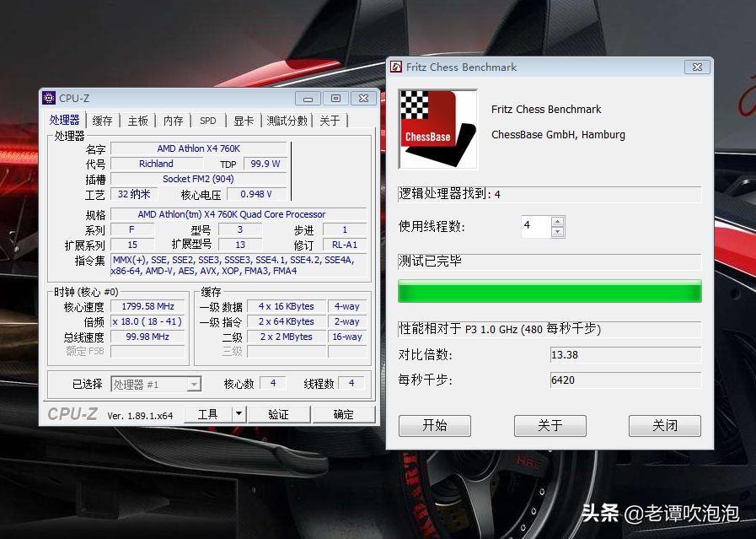Switch to the 缓存 tab

click(102, 120)
